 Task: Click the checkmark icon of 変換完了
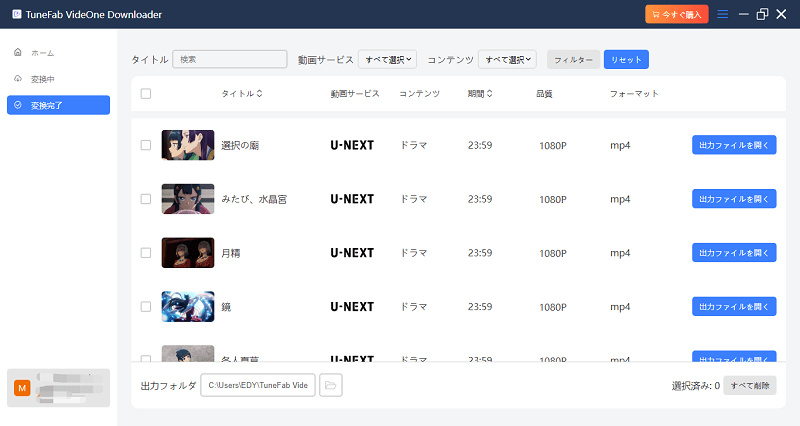[x=18, y=105]
